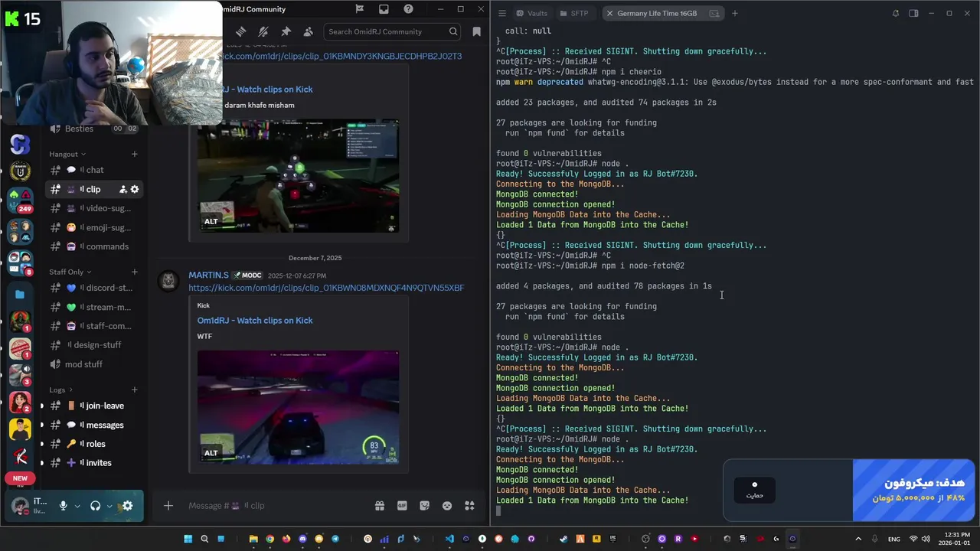Image resolution: width=980 pixels, height=551 pixels.
Task: Click the NEW badge server icon
Action: click(x=21, y=478)
